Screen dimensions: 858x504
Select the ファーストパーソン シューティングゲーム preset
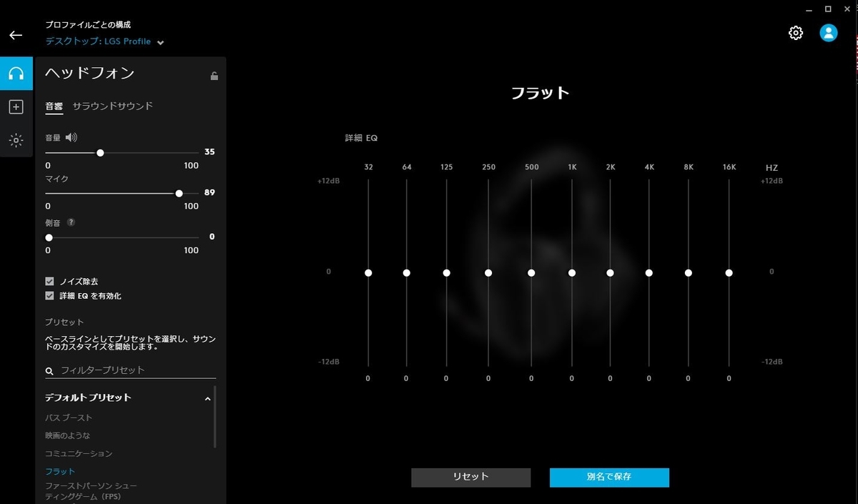click(91, 491)
